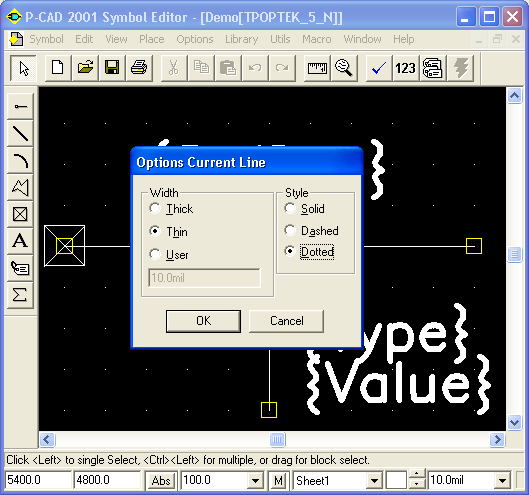
Task: Cancel the Options Current Line dialog
Action: point(287,321)
